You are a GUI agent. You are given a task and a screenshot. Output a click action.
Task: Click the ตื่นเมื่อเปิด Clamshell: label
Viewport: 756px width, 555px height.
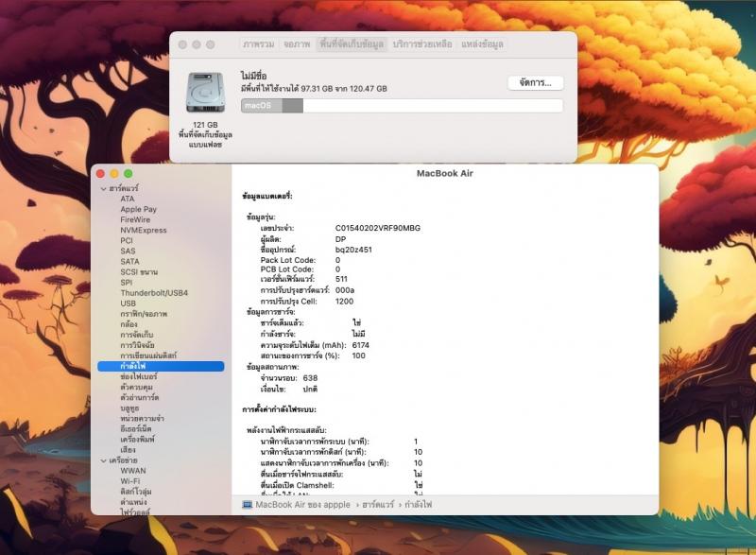297,485
